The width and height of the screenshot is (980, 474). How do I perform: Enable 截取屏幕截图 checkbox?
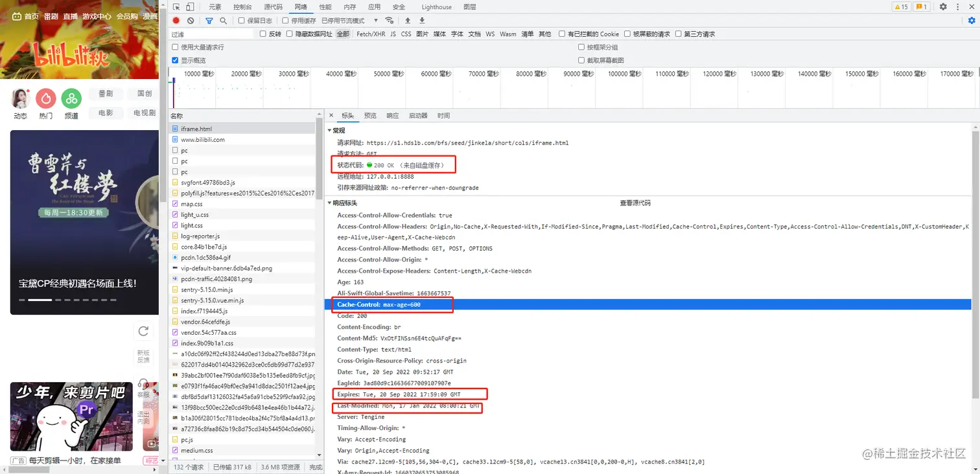point(581,60)
